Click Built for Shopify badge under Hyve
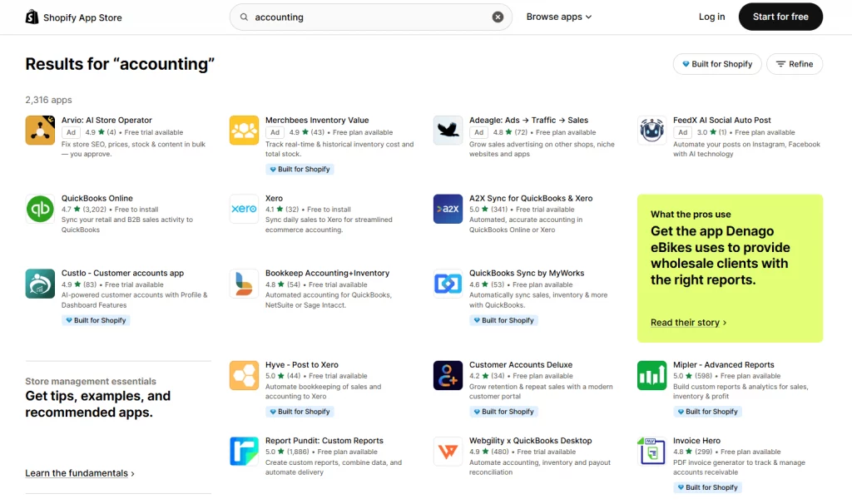The width and height of the screenshot is (852, 504). point(300,412)
